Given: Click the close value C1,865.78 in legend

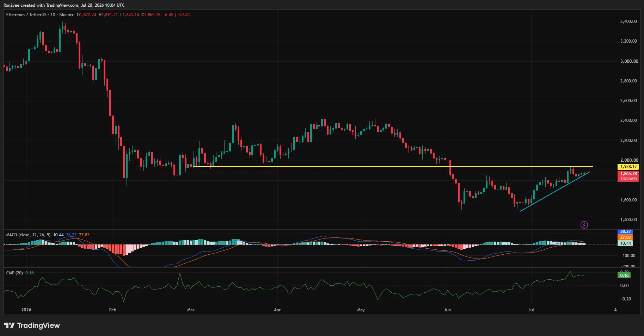Looking at the screenshot, I should [151, 15].
